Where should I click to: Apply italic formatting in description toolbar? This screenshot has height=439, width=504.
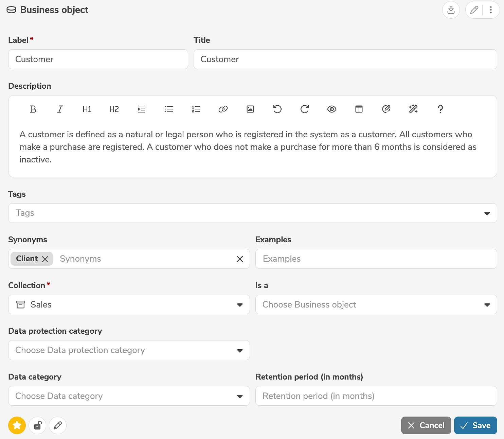60,109
